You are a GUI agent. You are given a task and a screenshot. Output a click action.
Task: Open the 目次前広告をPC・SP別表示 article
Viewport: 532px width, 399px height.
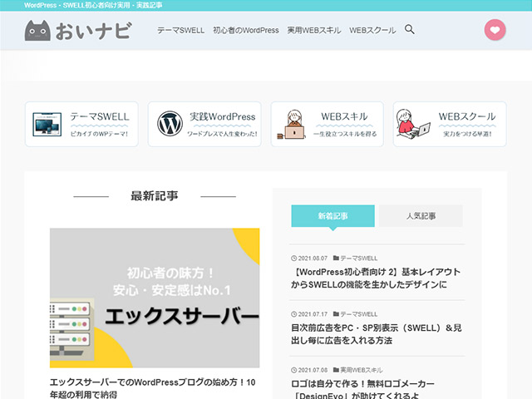377,333
